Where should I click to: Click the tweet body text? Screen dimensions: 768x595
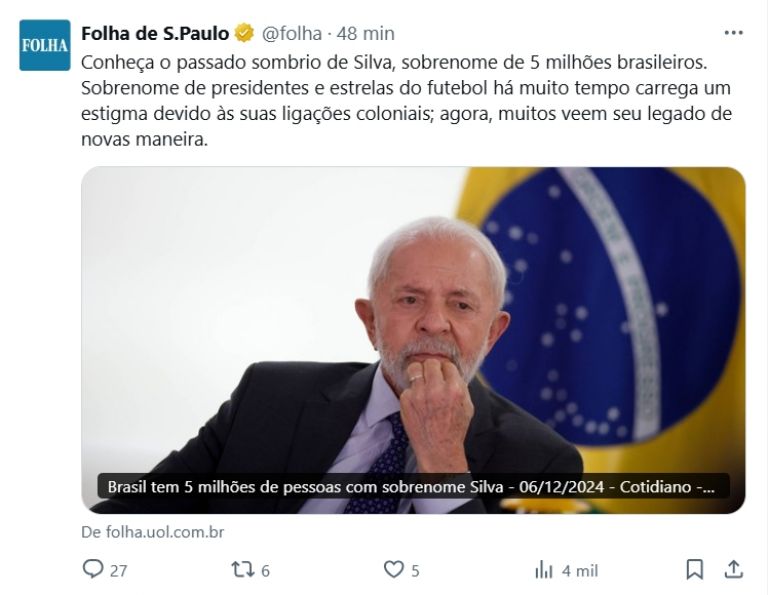pyautogui.click(x=407, y=101)
